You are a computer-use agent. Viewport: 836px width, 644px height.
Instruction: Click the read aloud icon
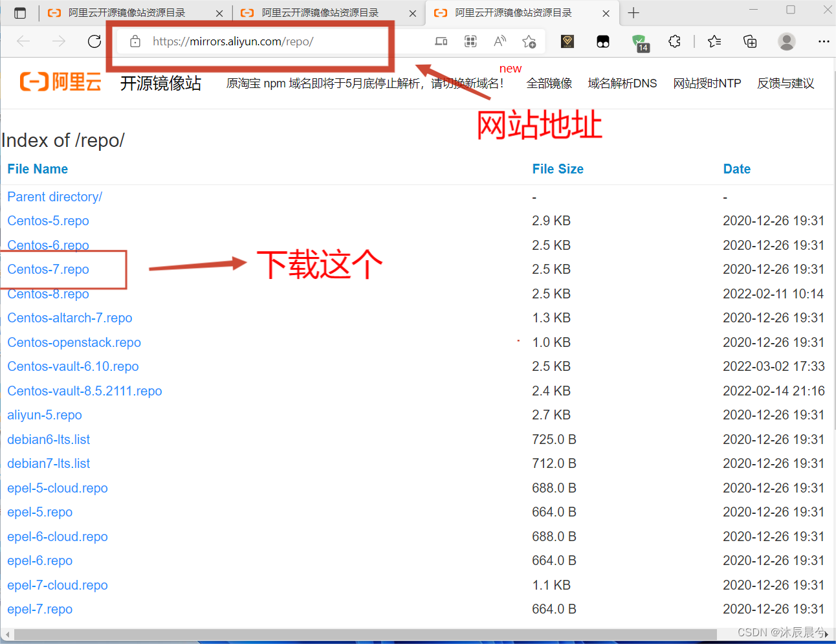(500, 41)
